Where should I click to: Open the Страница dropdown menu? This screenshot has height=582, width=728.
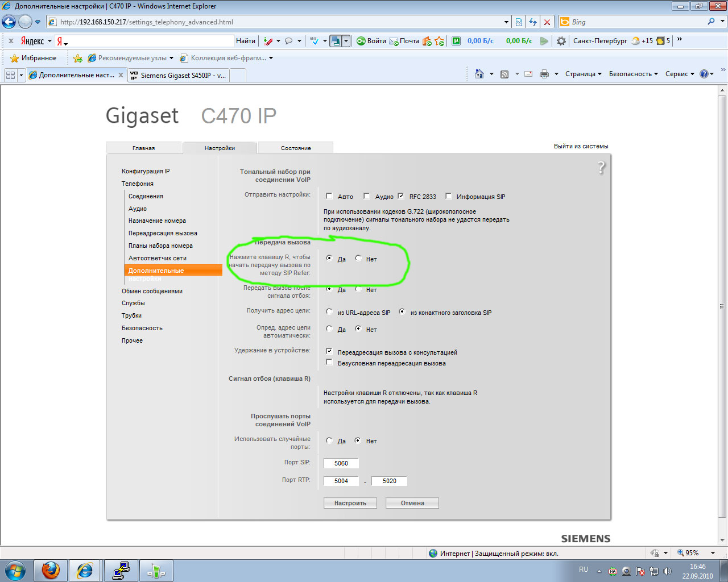(x=583, y=74)
